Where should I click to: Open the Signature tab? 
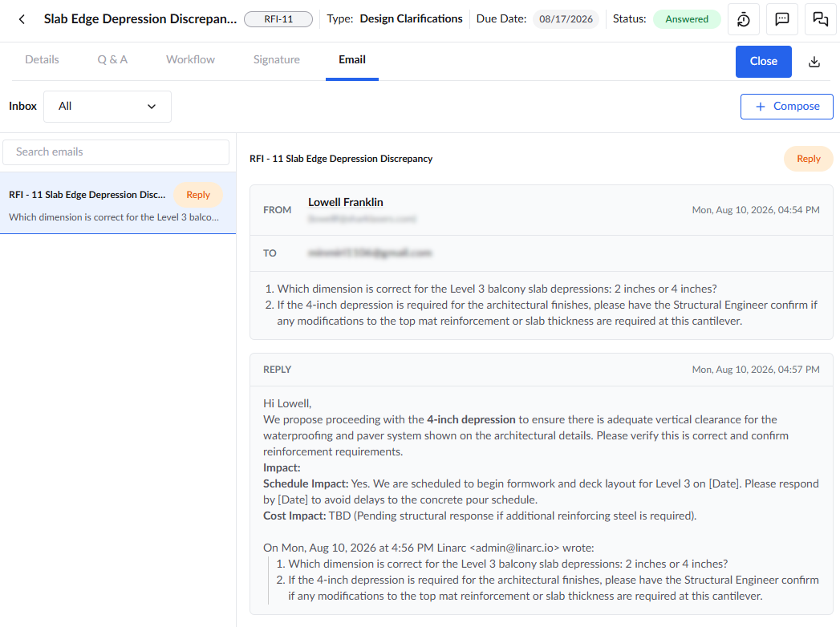pyautogui.click(x=277, y=59)
